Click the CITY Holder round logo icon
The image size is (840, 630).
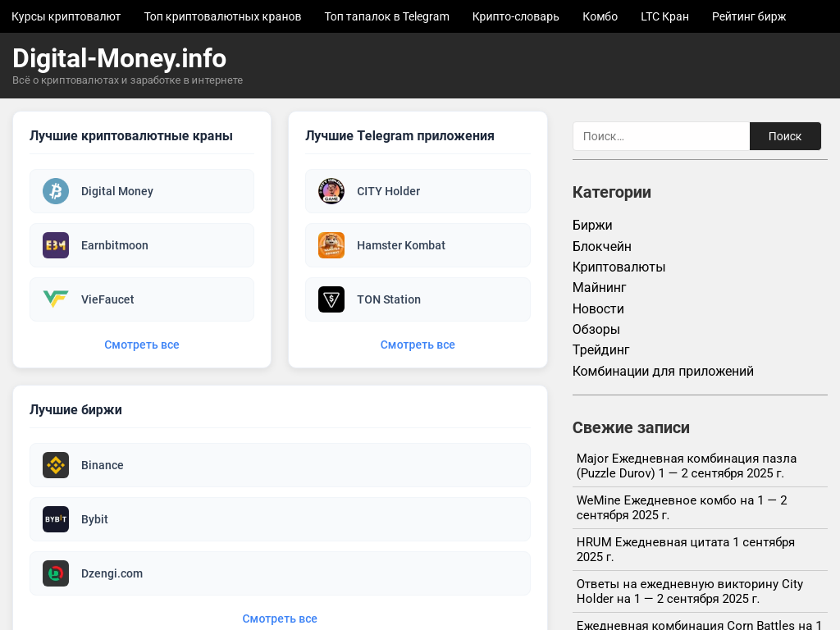pyautogui.click(x=331, y=191)
